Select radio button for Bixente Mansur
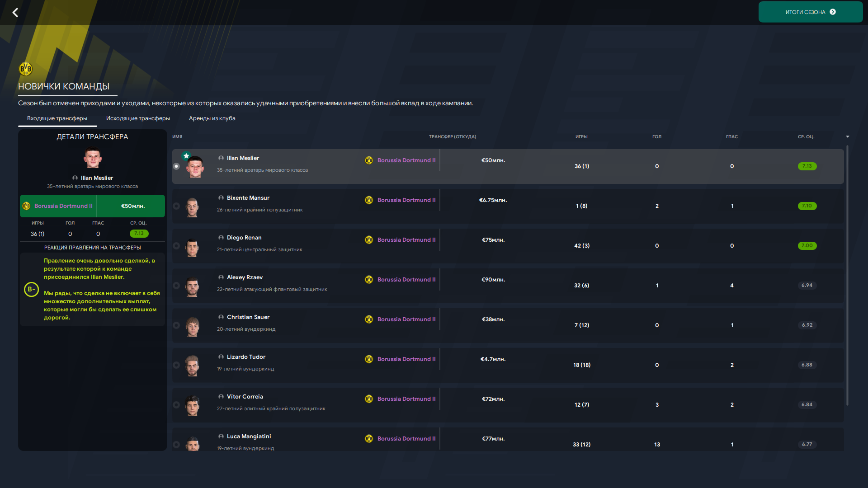Image resolution: width=868 pixels, height=488 pixels. point(176,206)
